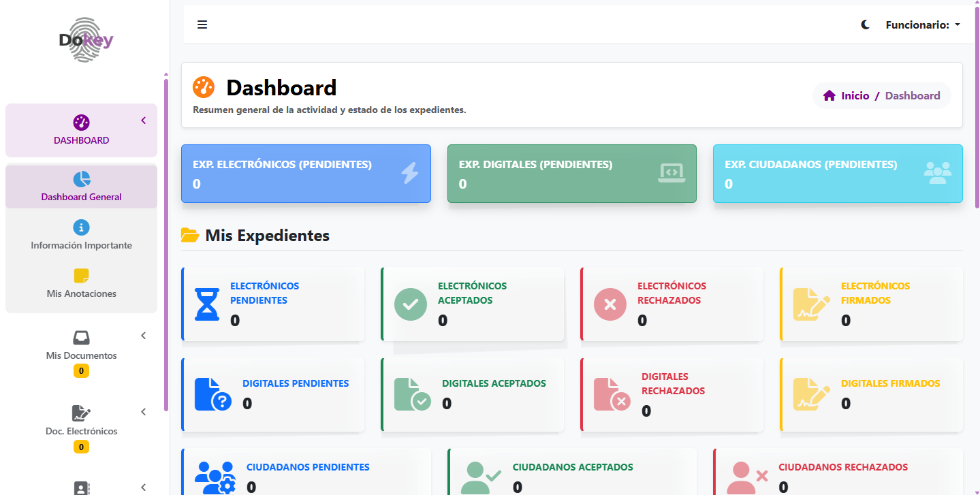This screenshot has height=495, width=980.
Task: Select the Dashboard General icon
Action: click(82, 178)
